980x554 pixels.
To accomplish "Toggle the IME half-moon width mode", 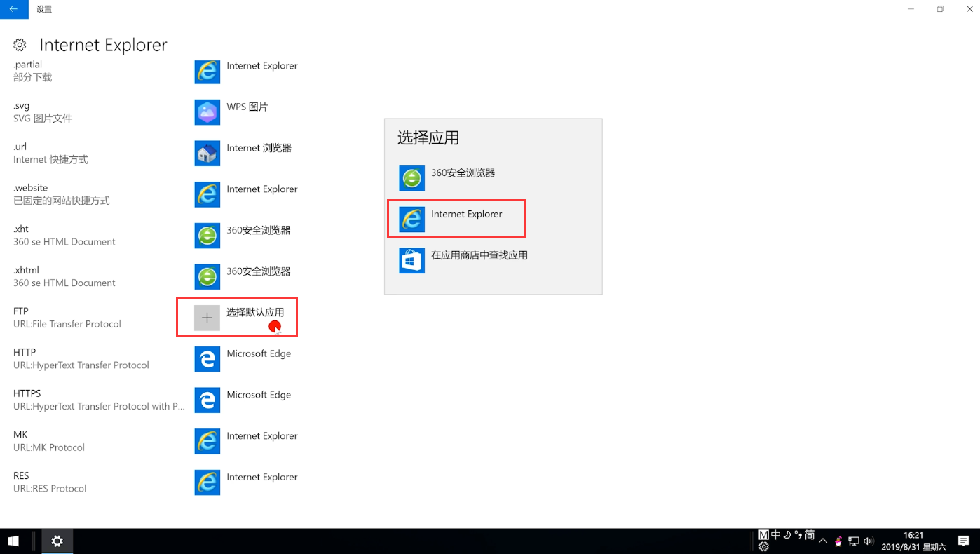I will (787, 535).
